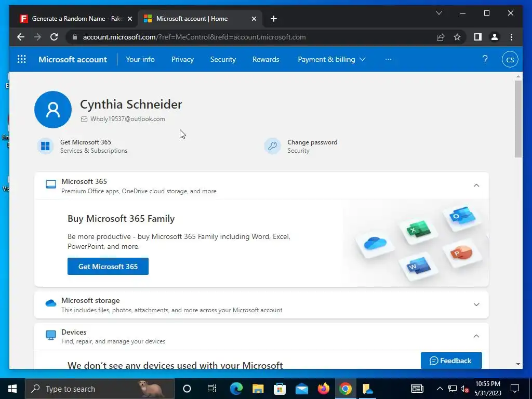532x399 pixels.
Task: Click the Change password link
Action: 312,142
